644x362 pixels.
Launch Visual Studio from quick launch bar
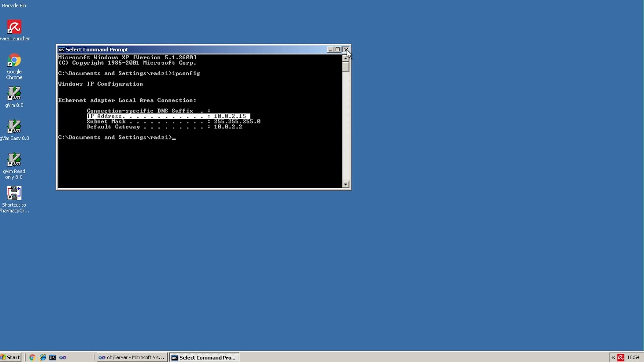[x=63, y=357]
